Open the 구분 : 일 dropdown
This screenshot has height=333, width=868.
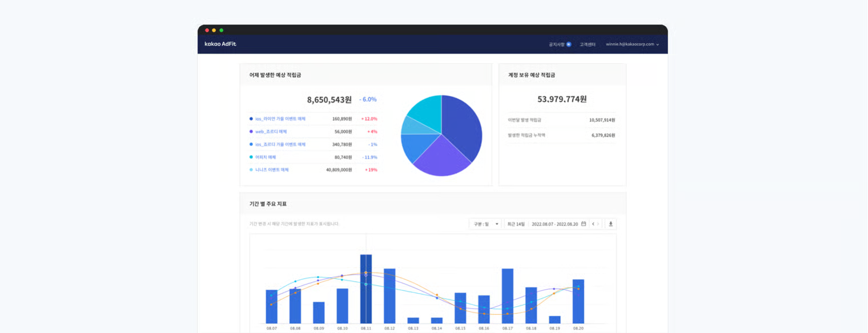tap(485, 224)
